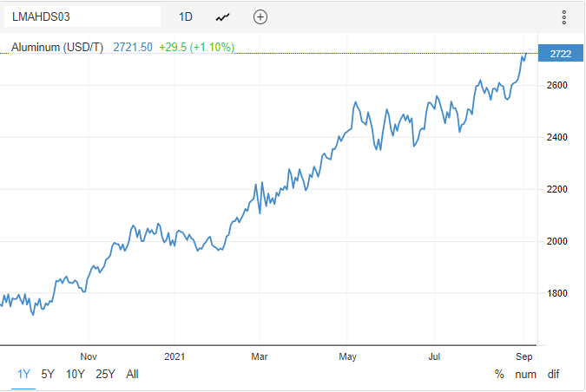The width and height of the screenshot is (586, 392).
Task: Click the line chart type icon
Action: click(x=224, y=16)
